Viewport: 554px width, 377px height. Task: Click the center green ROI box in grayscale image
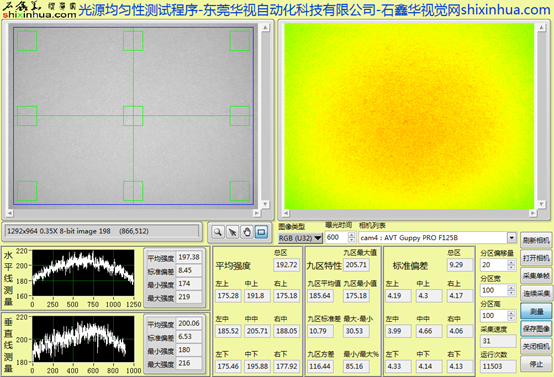point(133,116)
